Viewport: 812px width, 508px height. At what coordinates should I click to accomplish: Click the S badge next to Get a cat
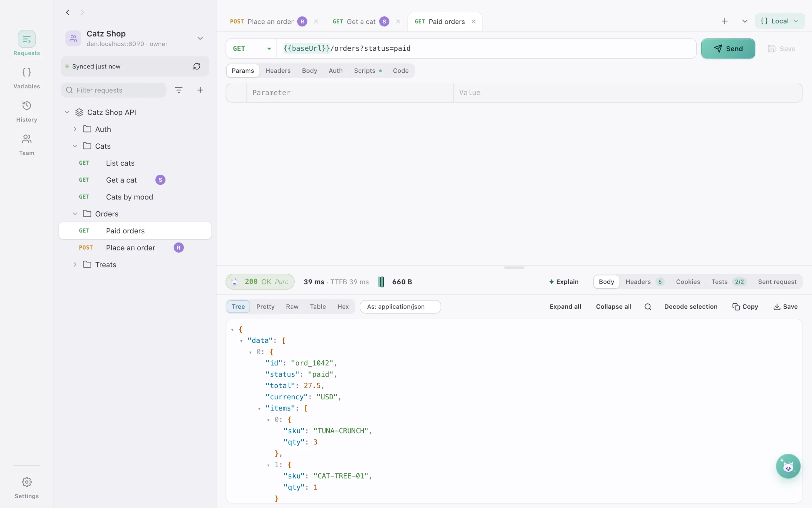tap(160, 180)
